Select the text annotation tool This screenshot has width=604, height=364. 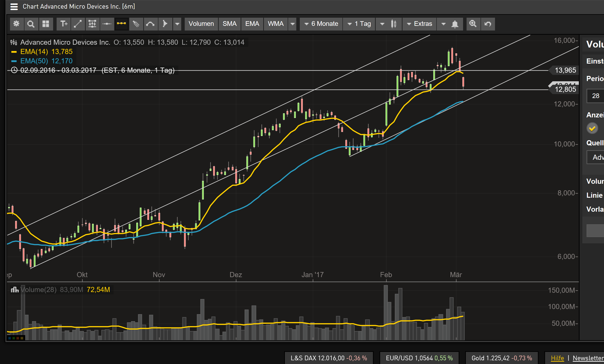[x=64, y=24]
